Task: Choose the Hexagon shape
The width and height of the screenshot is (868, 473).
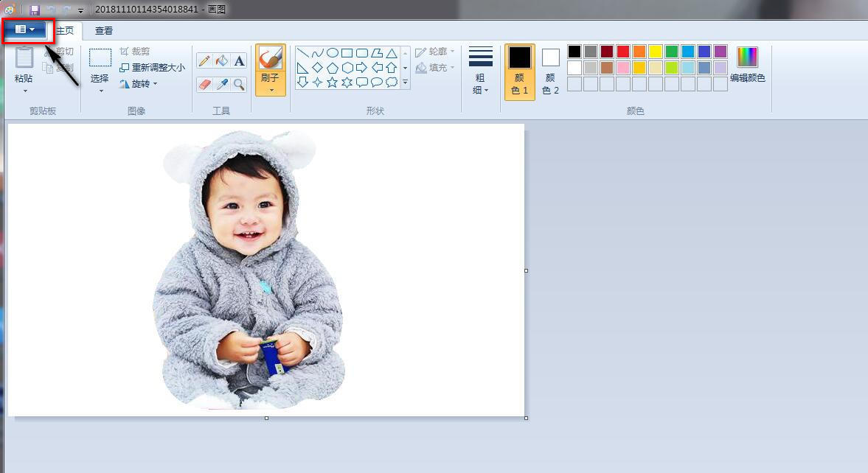Action: 347,68
